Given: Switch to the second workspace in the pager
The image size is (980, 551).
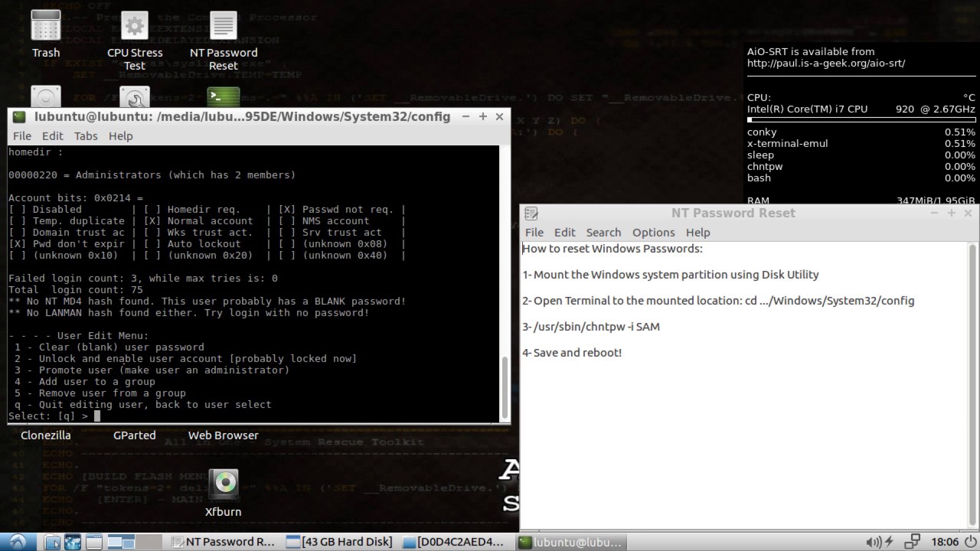Looking at the screenshot, I should coord(149,542).
